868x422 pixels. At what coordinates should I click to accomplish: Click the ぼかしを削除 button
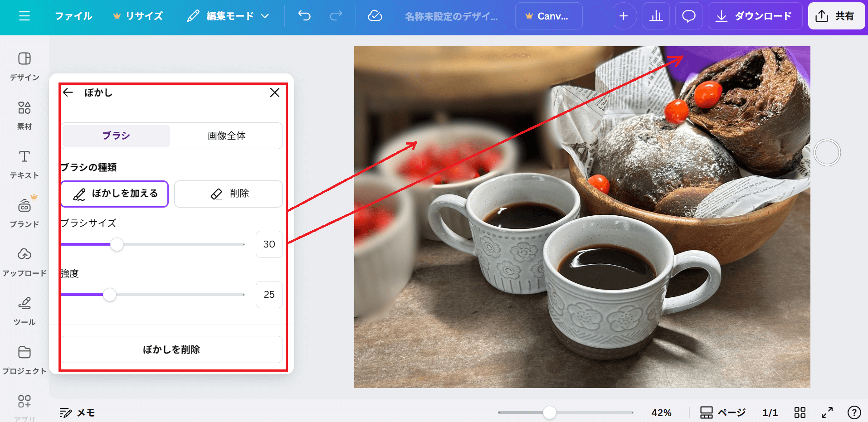point(171,349)
